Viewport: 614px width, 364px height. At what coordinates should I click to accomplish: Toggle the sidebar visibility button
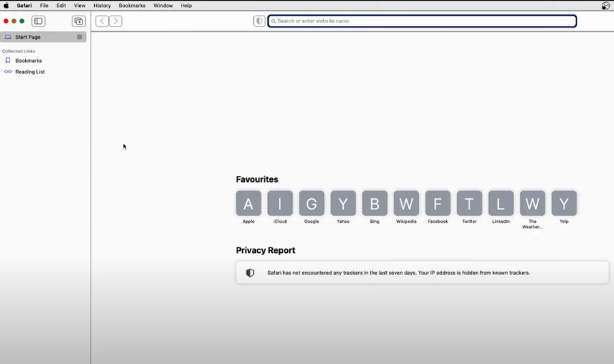point(38,21)
